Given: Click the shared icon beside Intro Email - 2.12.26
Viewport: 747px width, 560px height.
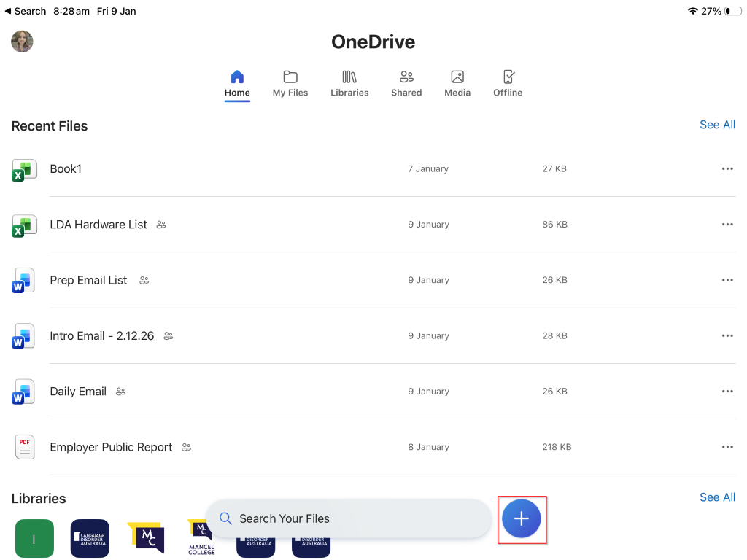Looking at the screenshot, I should point(169,336).
